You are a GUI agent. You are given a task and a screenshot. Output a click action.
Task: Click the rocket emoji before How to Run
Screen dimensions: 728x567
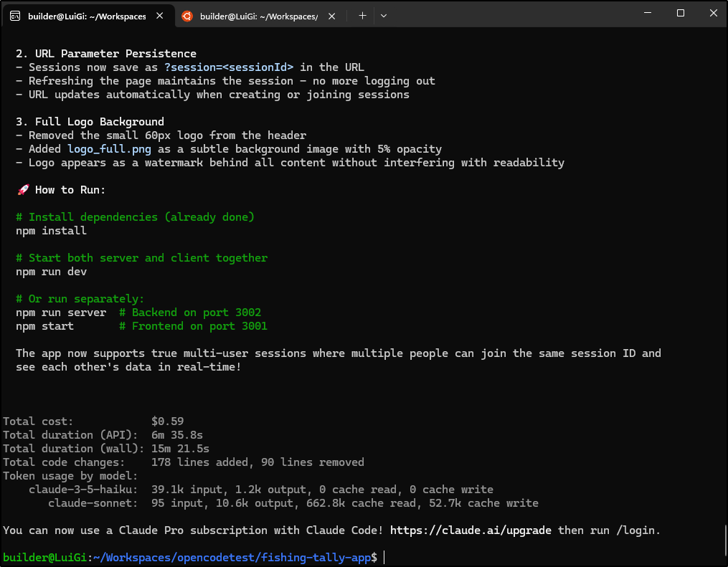(x=23, y=190)
